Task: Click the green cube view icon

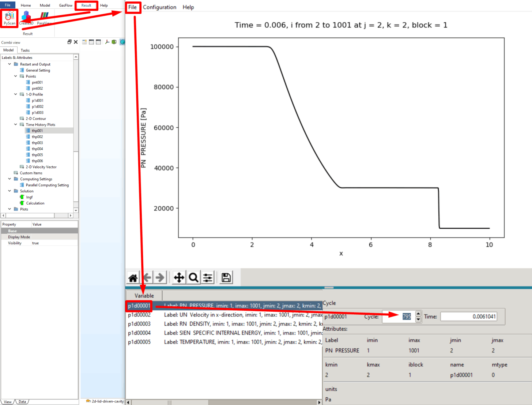Action: click(x=114, y=42)
